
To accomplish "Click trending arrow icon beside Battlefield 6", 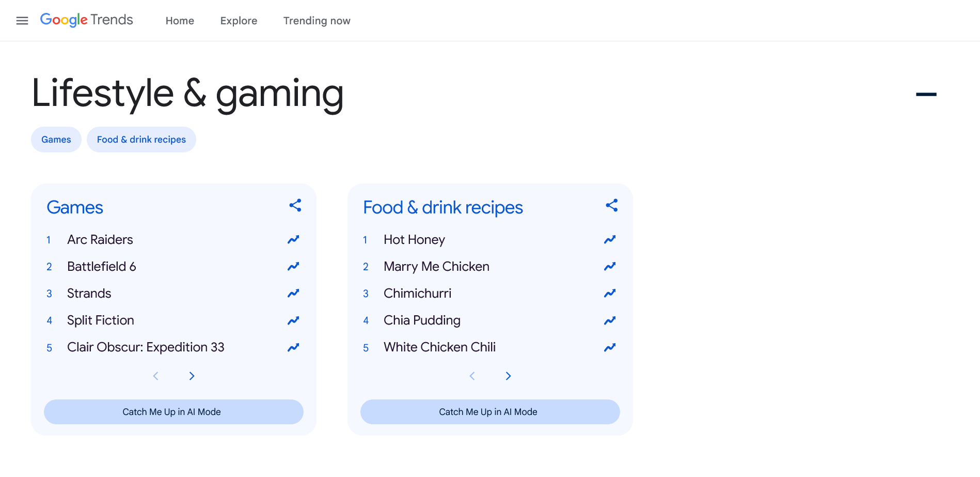I will (293, 267).
